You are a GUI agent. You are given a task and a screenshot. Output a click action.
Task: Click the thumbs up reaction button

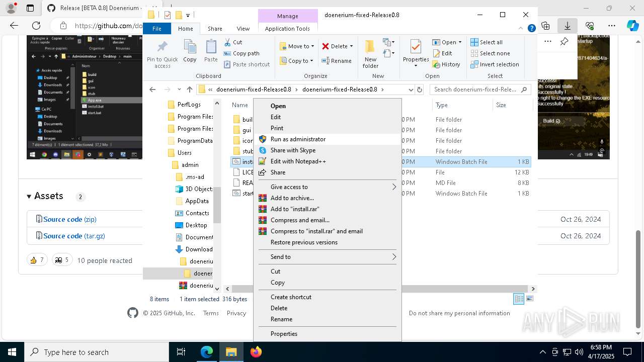pos(37,260)
